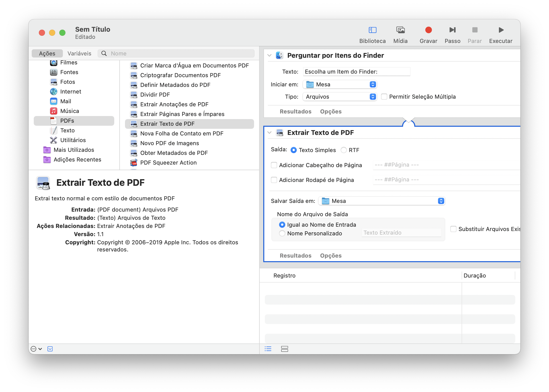Select the Música library category

pyautogui.click(x=70, y=111)
